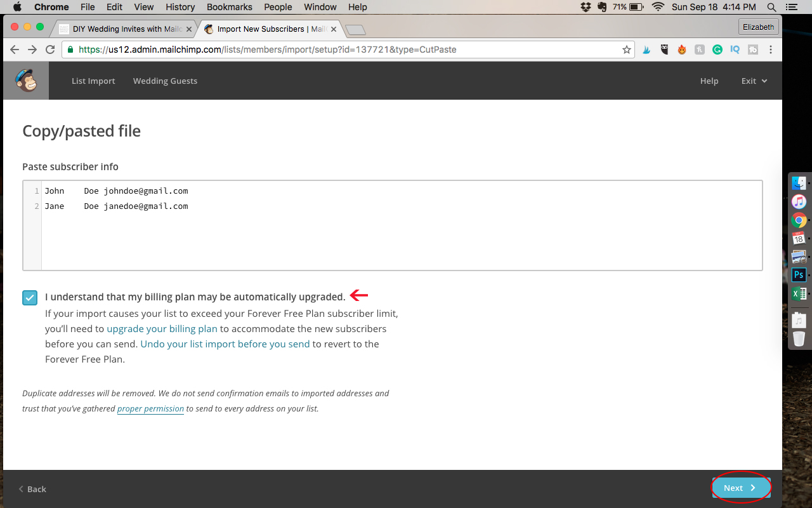Open the Grammarly extension icon

pyautogui.click(x=717, y=50)
